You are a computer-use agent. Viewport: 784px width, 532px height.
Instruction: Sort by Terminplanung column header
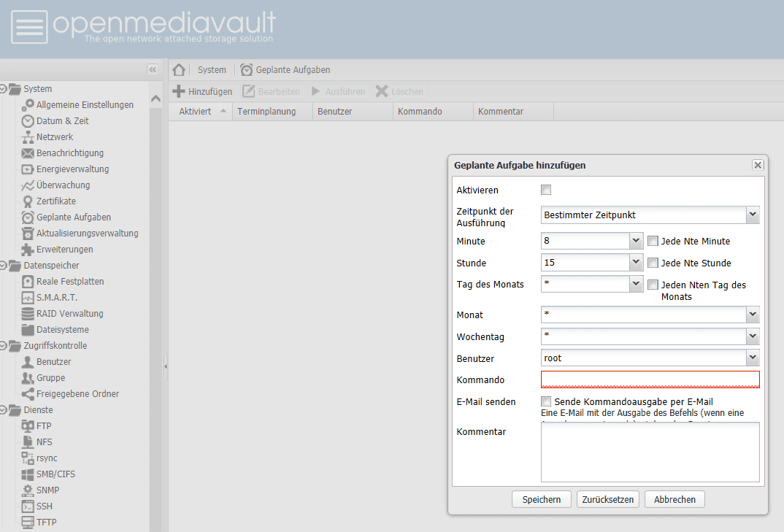272,112
